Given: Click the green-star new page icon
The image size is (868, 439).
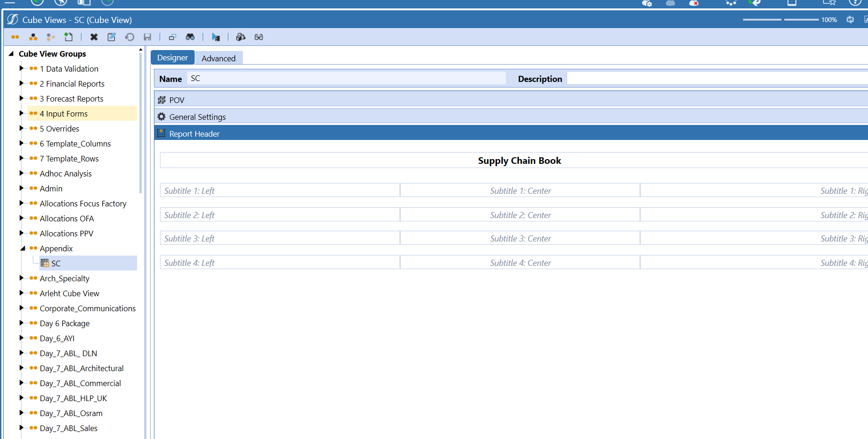Looking at the screenshot, I should pos(69,37).
